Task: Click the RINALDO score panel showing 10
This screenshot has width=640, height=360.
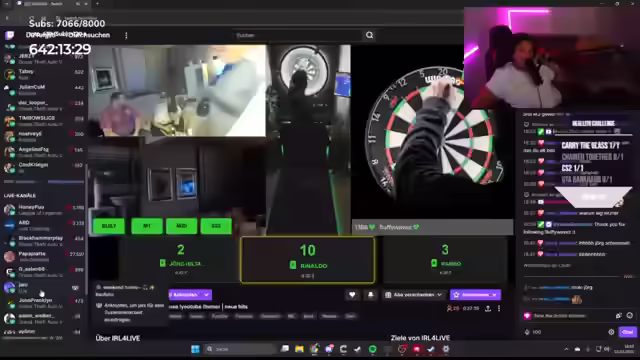Action: 307,260
